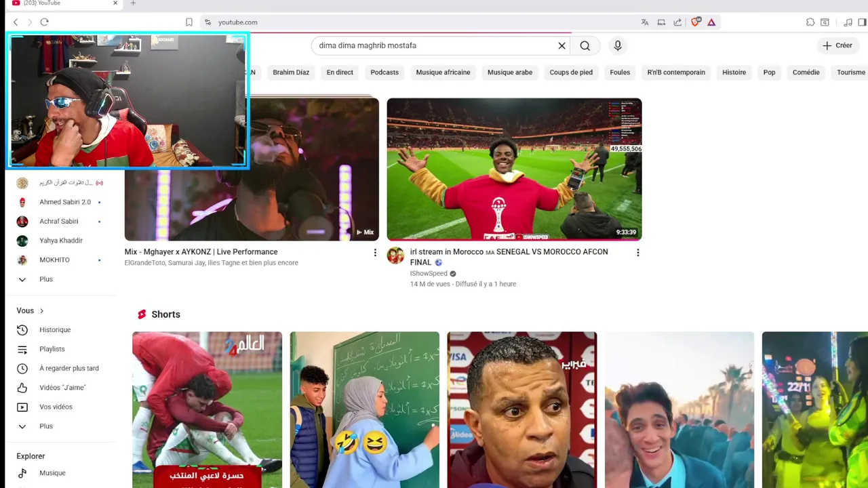
Task: Open irl stream in Morocco video title
Action: coord(509,257)
